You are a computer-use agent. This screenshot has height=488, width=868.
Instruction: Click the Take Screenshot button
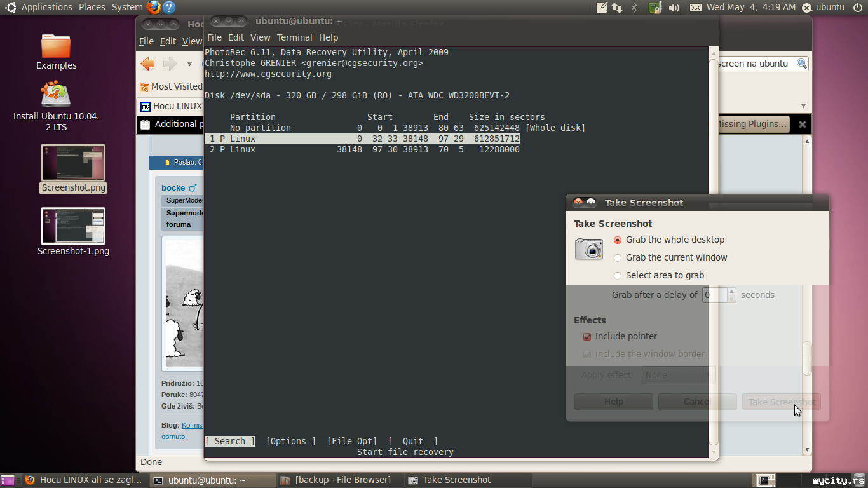point(782,402)
